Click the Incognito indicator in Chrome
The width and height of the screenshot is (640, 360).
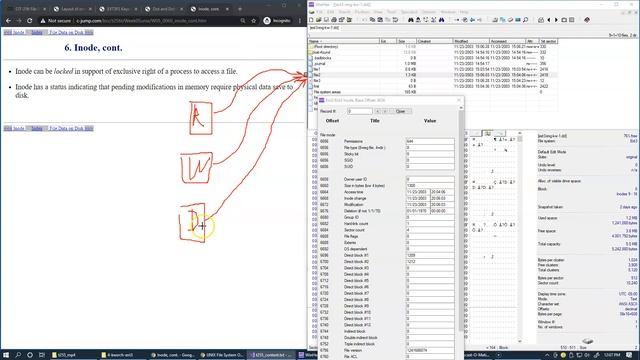point(277,20)
